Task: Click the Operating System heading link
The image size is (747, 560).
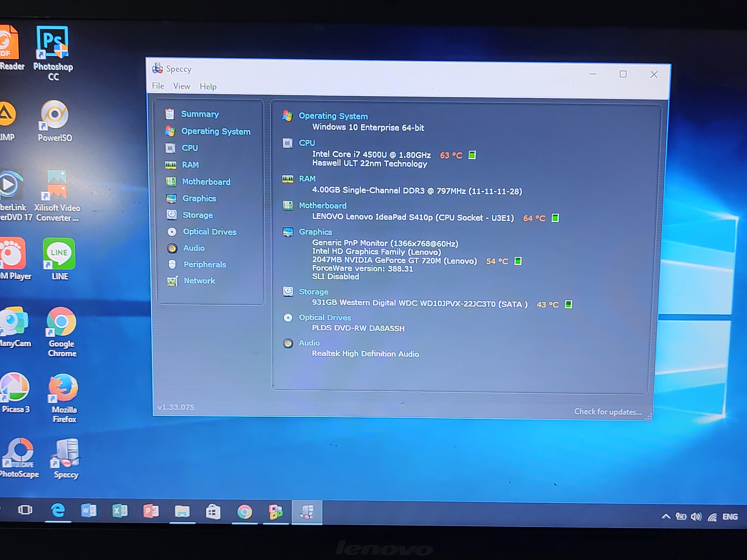Action: (x=333, y=116)
